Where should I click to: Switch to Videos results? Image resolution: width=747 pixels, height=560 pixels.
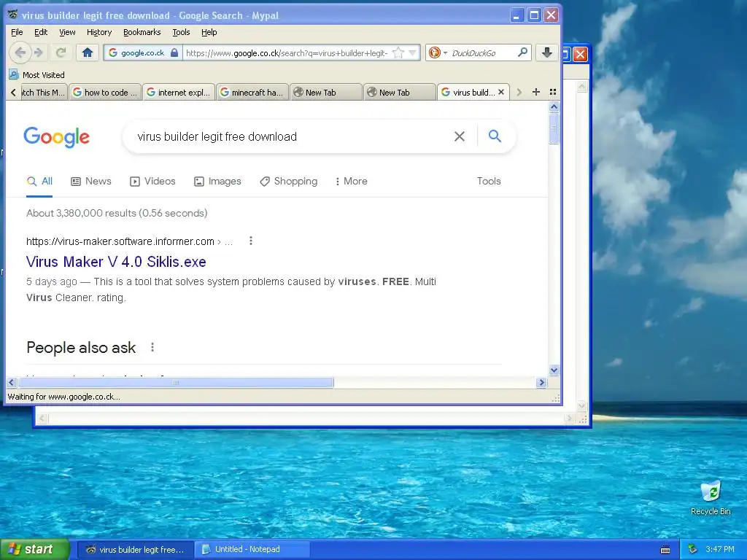click(x=152, y=182)
